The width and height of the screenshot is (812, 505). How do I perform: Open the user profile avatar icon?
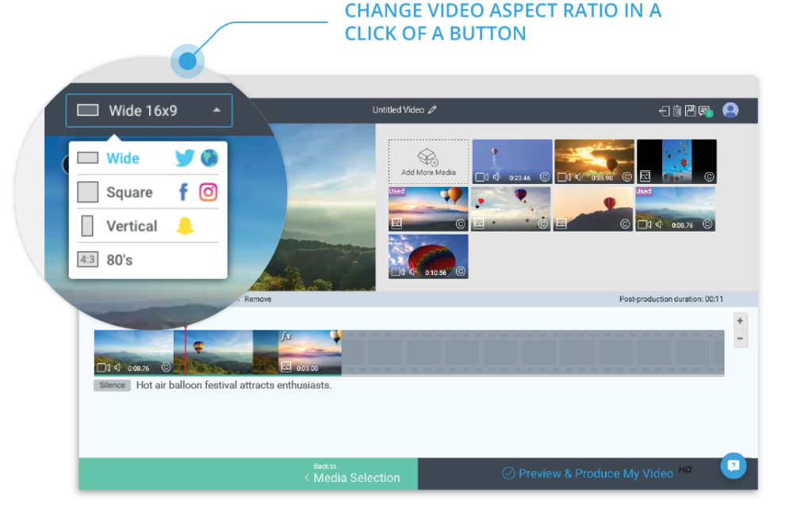[730, 110]
